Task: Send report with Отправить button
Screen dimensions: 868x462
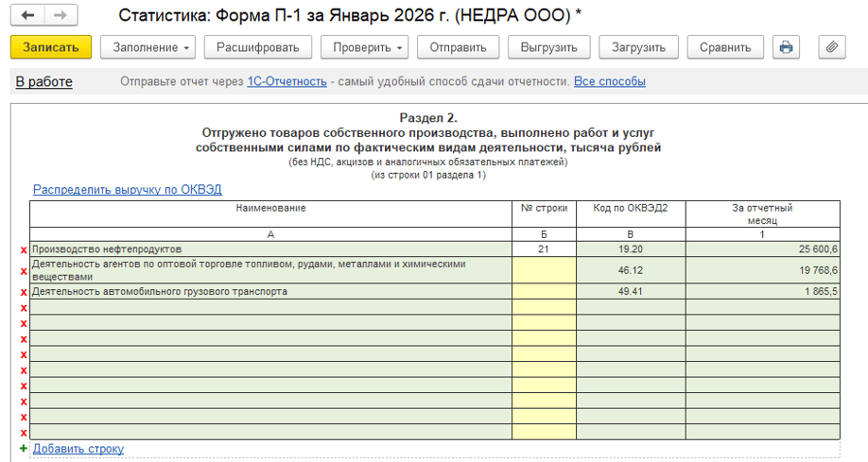Action: (x=458, y=47)
